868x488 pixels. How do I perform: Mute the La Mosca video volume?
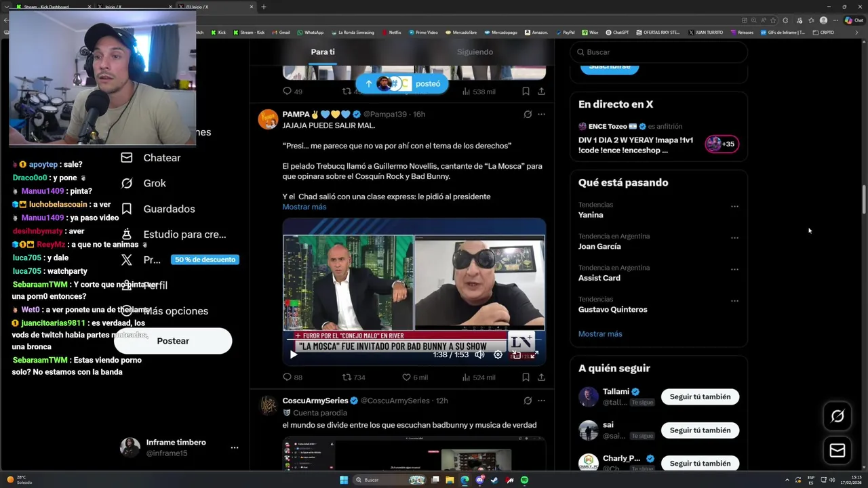(479, 354)
